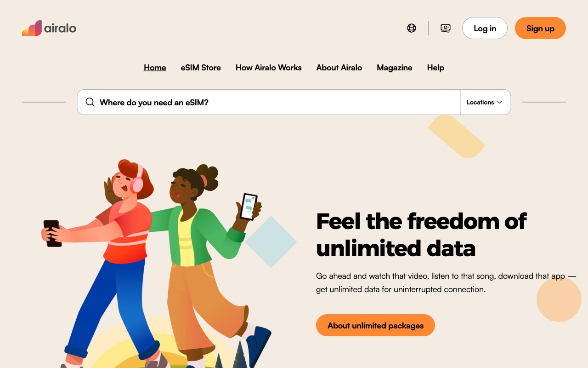Open the eSIM Store menu
The height and width of the screenshot is (368, 588).
coord(201,68)
